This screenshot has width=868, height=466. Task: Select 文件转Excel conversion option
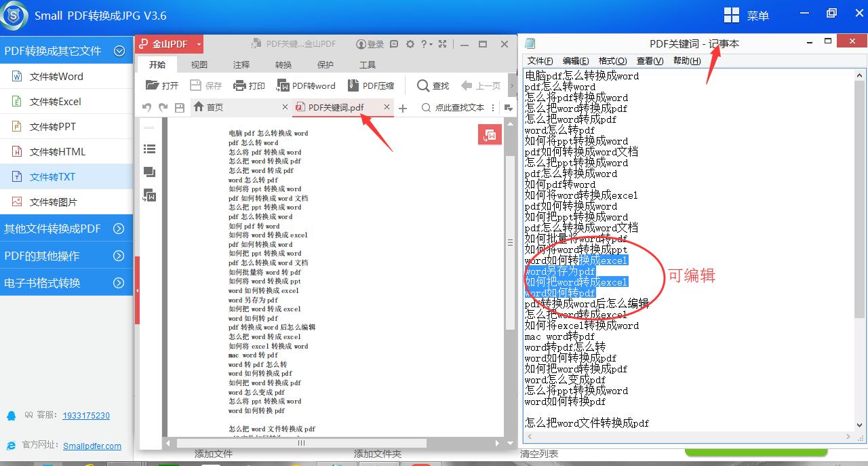pyautogui.click(x=66, y=102)
